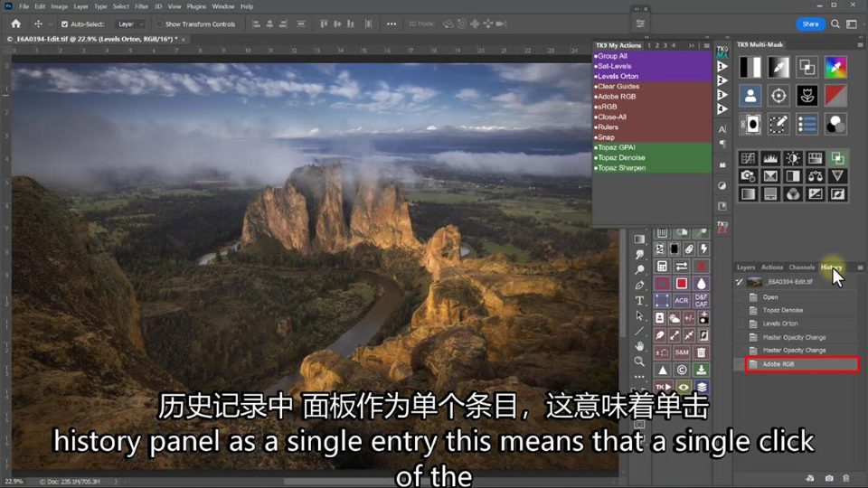Click the TK9 balance scales icon
Screen dimensions: 868x488
pyautogui.click(x=815, y=176)
